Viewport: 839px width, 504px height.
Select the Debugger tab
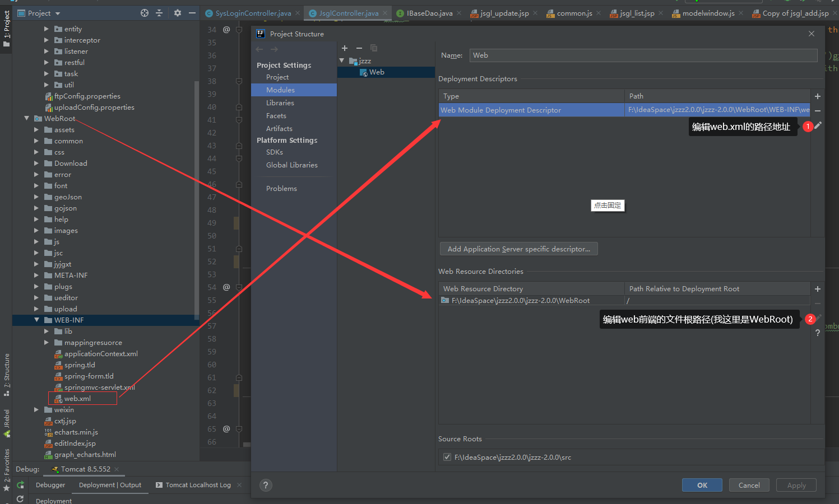pyautogui.click(x=50, y=485)
